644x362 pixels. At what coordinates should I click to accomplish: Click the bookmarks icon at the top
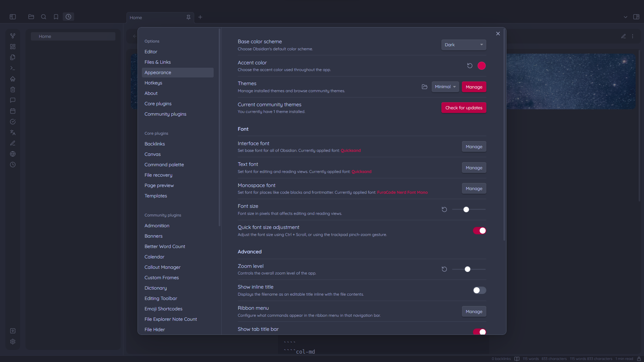click(56, 17)
